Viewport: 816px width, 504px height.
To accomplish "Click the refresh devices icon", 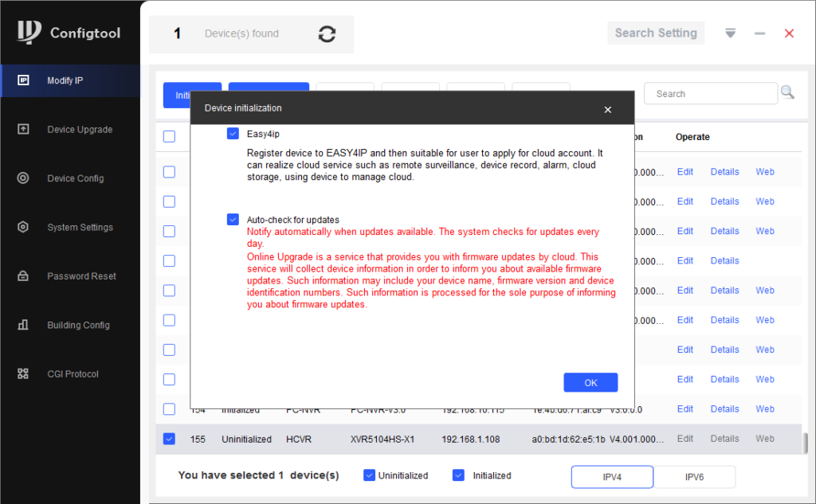I will [327, 34].
